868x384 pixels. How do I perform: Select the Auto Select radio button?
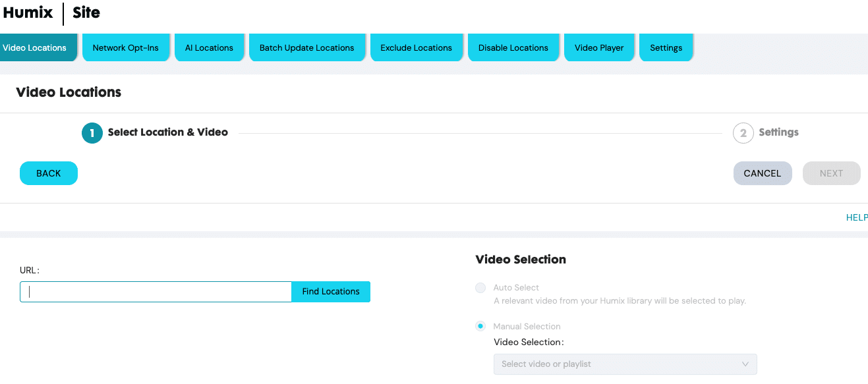pyautogui.click(x=480, y=288)
